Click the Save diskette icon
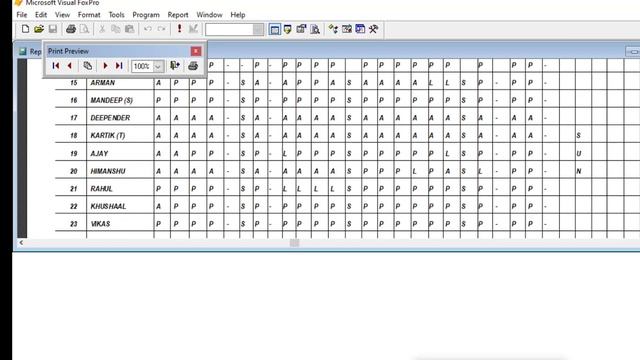This screenshot has height=360, width=640. pyautogui.click(x=53, y=29)
